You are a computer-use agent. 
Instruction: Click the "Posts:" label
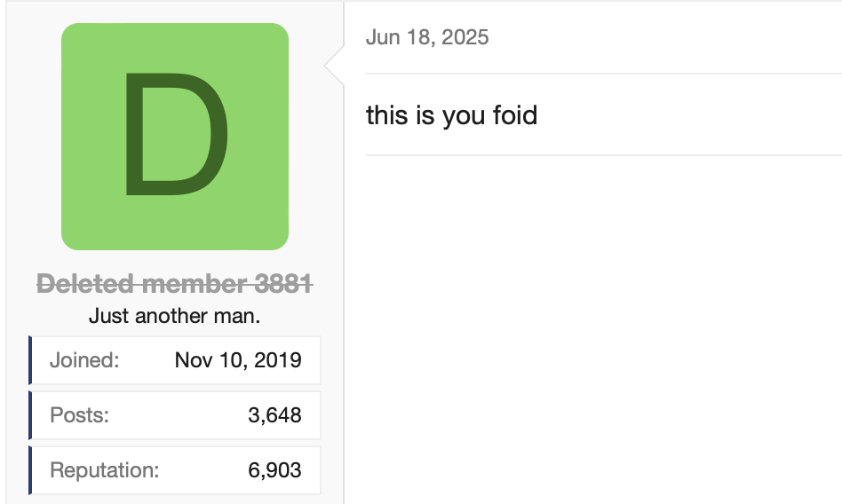click(x=79, y=415)
